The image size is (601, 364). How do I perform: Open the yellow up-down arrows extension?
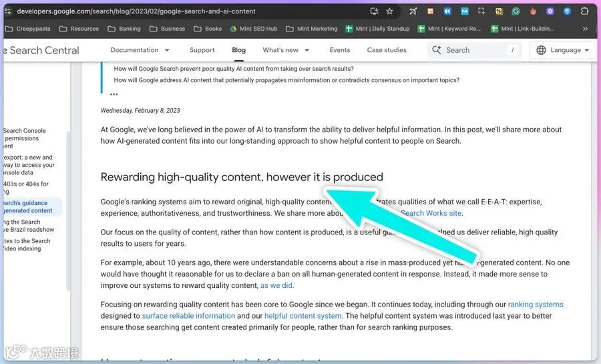point(499,11)
